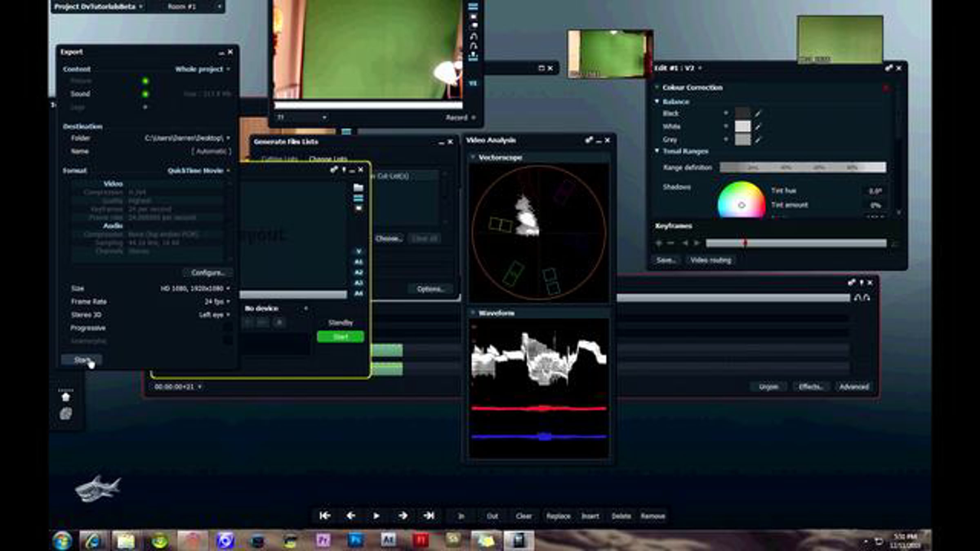Collapse the Tonal Ranges section
The width and height of the screenshot is (980, 551).
coord(657,151)
